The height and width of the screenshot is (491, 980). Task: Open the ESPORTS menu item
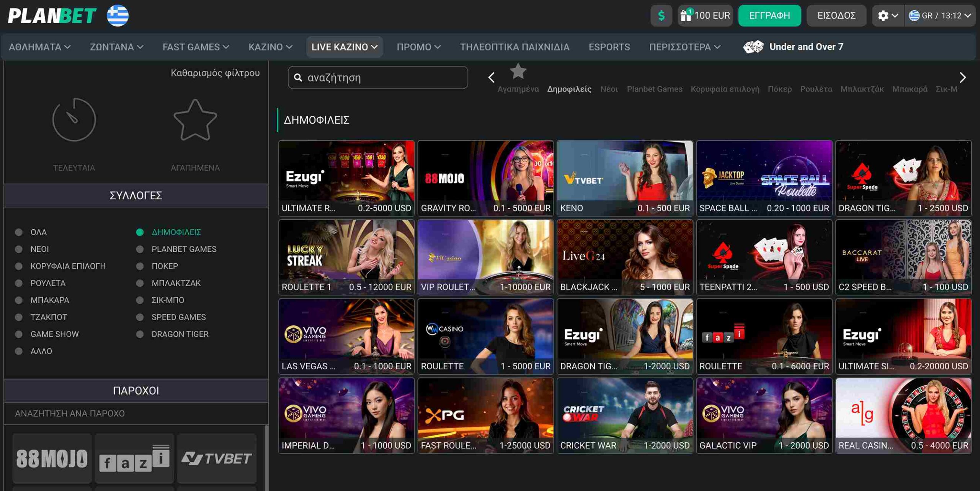pyautogui.click(x=609, y=47)
